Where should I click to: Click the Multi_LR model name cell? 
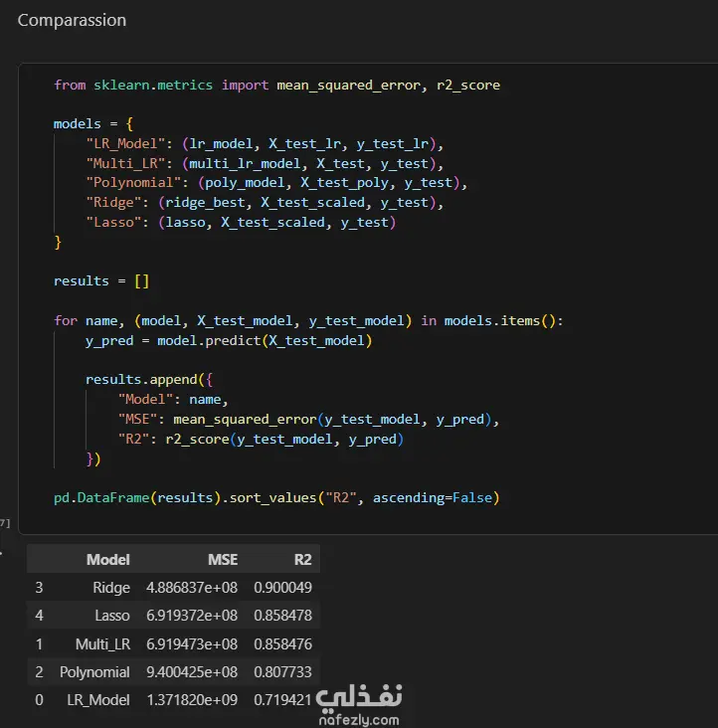click(x=102, y=644)
